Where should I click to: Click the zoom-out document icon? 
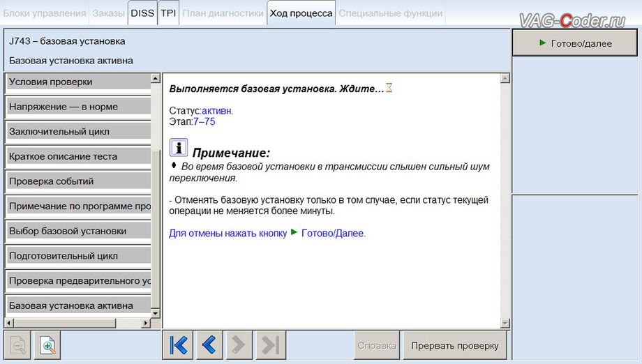click(17, 346)
